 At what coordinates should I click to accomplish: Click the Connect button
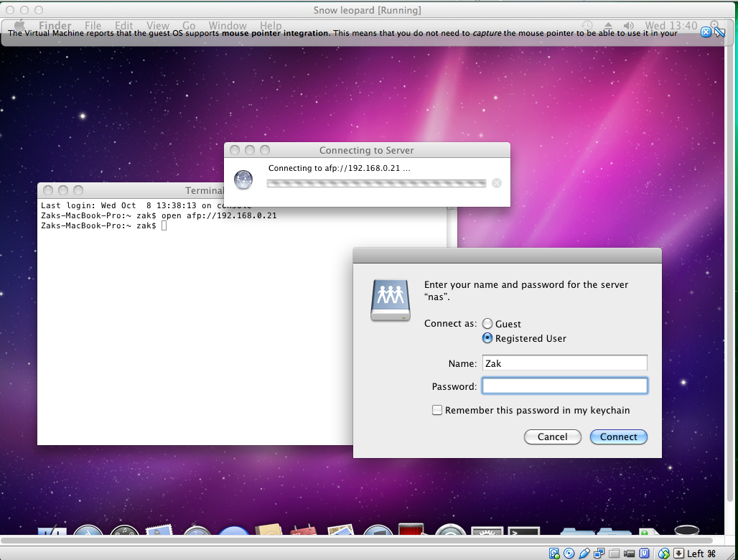tap(618, 437)
